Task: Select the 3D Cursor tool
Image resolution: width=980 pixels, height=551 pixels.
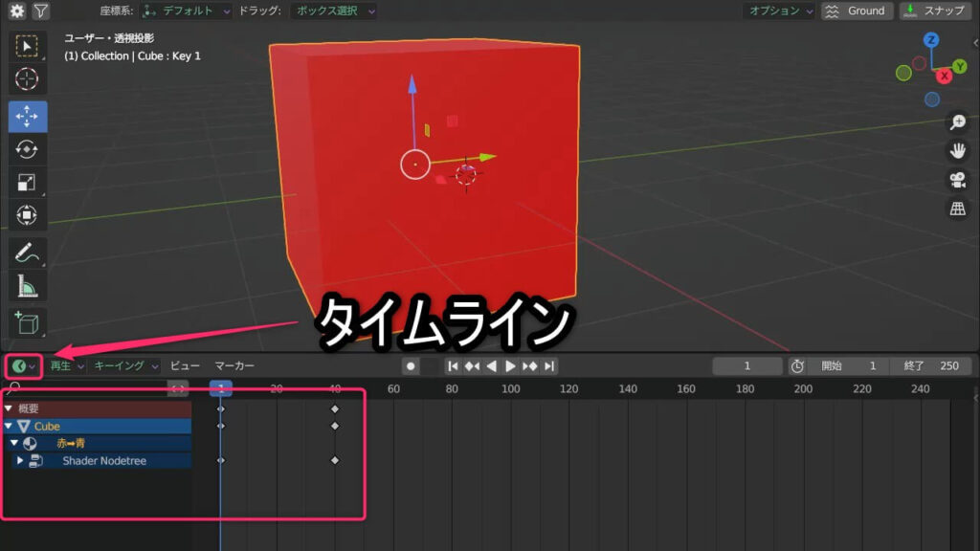Action: tap(27, 79)
